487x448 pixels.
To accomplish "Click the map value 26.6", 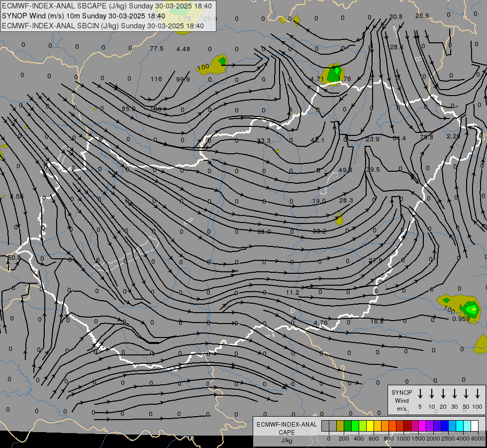I will click(422, 16).
